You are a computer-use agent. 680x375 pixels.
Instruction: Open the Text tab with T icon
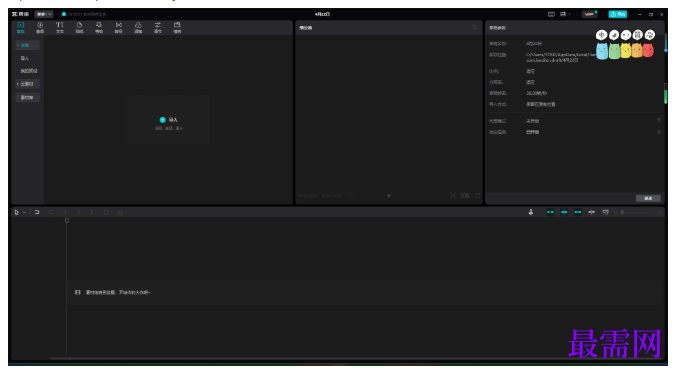point(60,27)
